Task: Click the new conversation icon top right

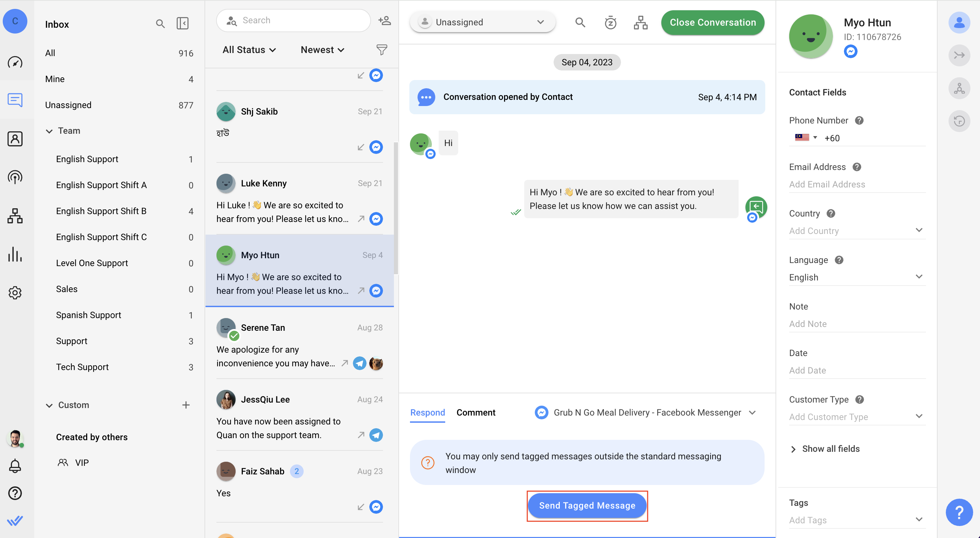Action: point(385,21)
